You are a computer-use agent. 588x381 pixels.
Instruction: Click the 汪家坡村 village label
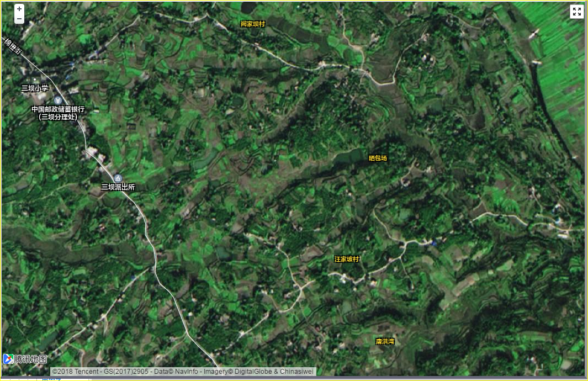click(x=347, y=259)
